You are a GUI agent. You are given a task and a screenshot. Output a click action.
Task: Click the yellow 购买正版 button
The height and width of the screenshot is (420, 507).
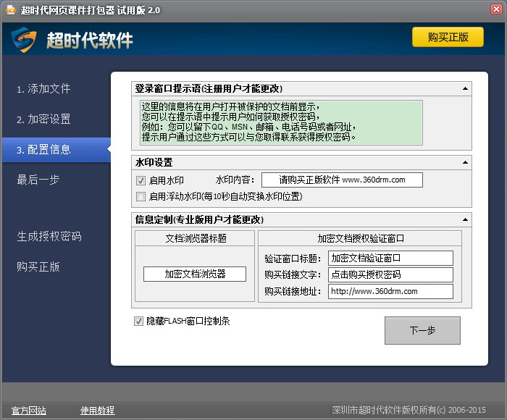click(x=448, y=37)
